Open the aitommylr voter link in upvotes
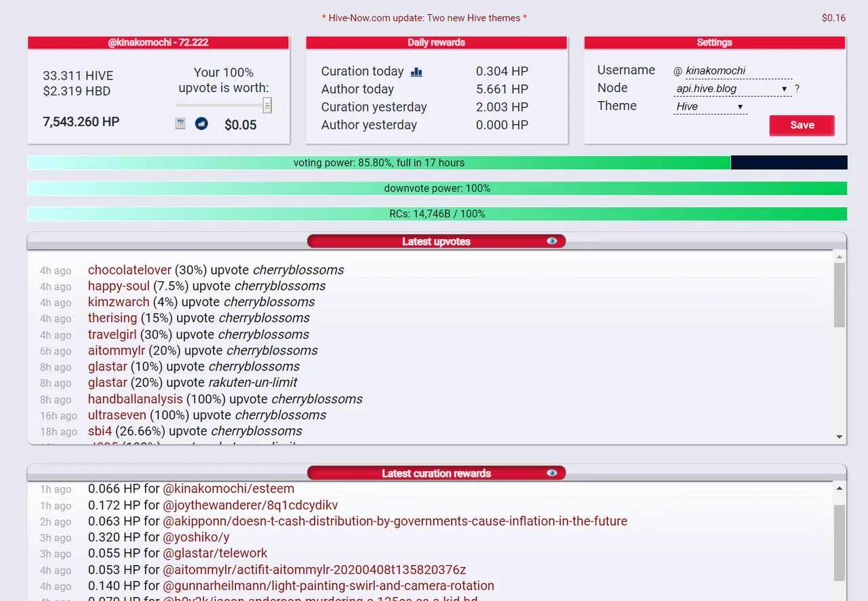868x601 pixels. (117, 350)
